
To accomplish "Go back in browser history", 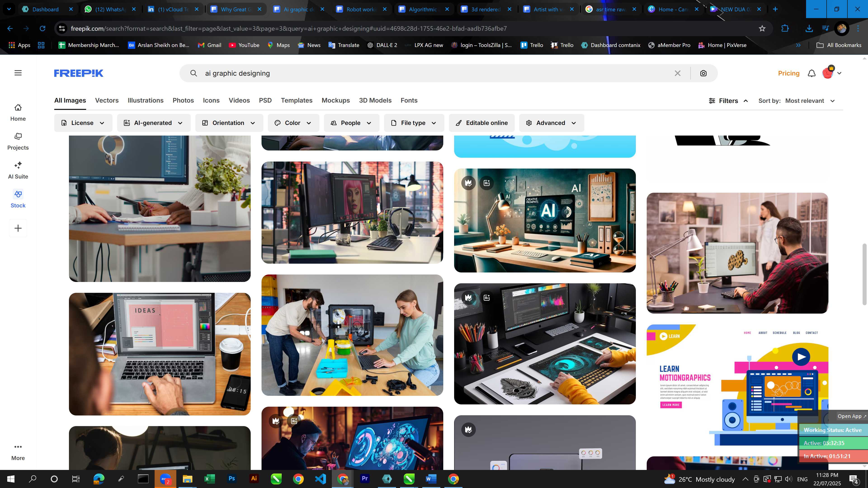I will click(x=10, y=29).
